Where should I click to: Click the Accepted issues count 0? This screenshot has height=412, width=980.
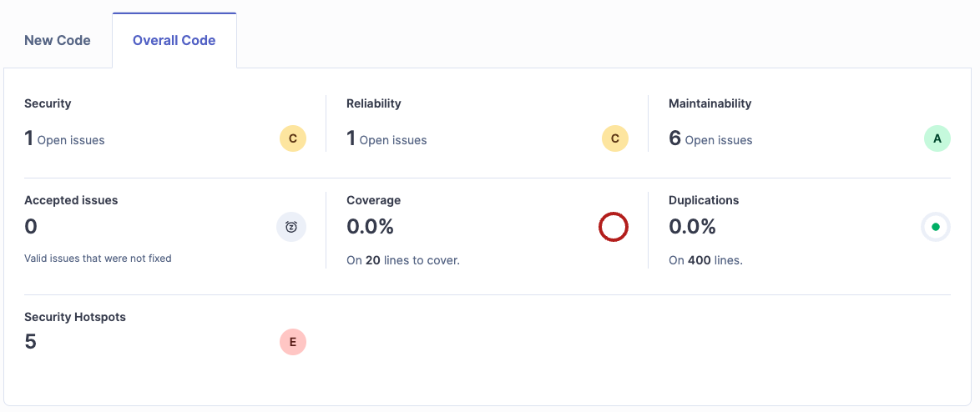click(x=31, y=227)
